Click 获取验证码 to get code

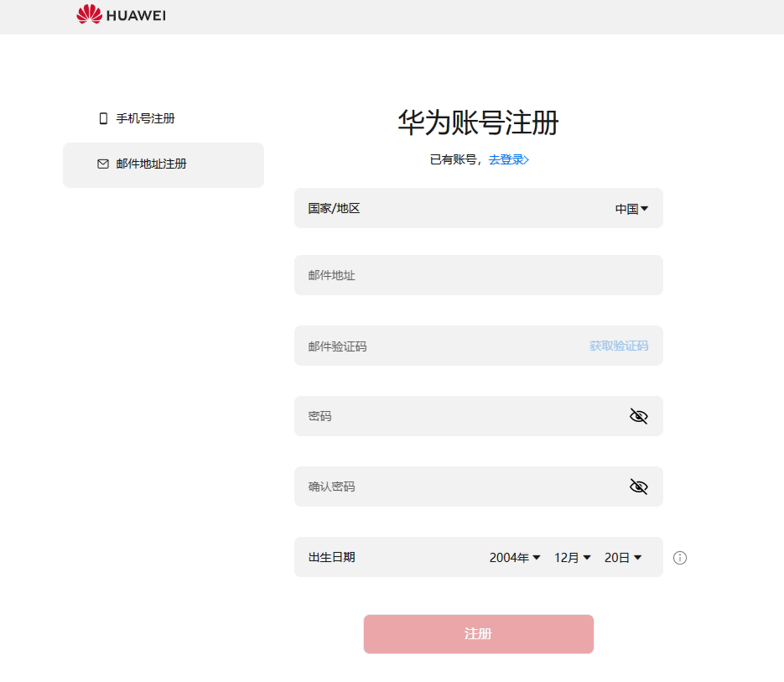coord(619,346)
